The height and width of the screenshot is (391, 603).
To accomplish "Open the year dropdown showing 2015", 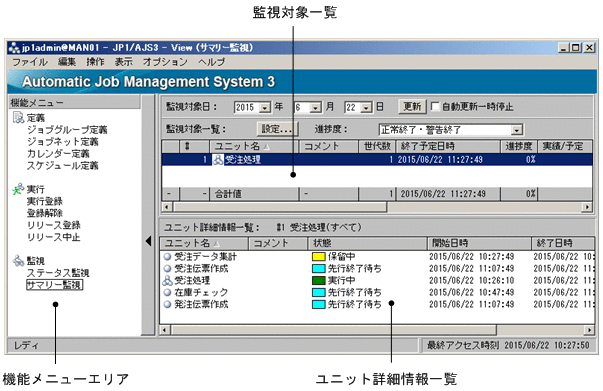I will click(x=265, y=107).
